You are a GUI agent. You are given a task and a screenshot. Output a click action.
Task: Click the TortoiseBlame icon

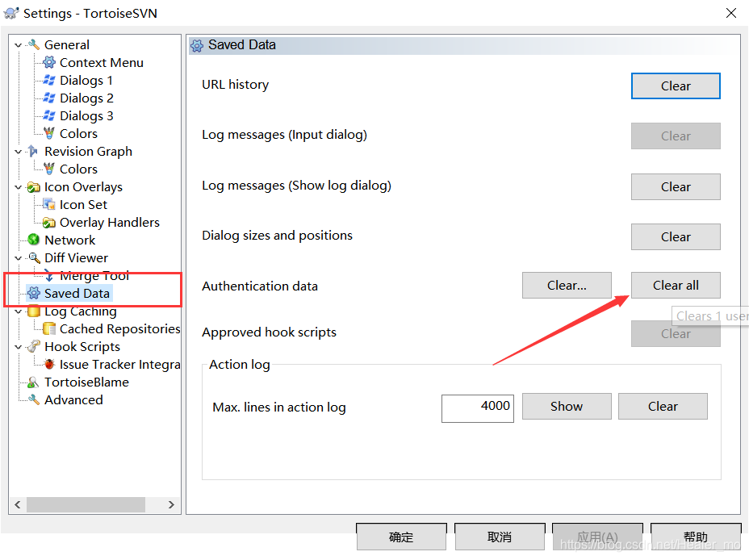(33, 382)
